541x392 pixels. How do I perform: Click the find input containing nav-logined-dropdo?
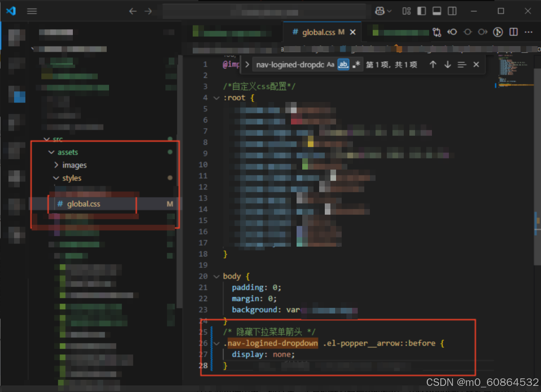(x=290, y=64)
